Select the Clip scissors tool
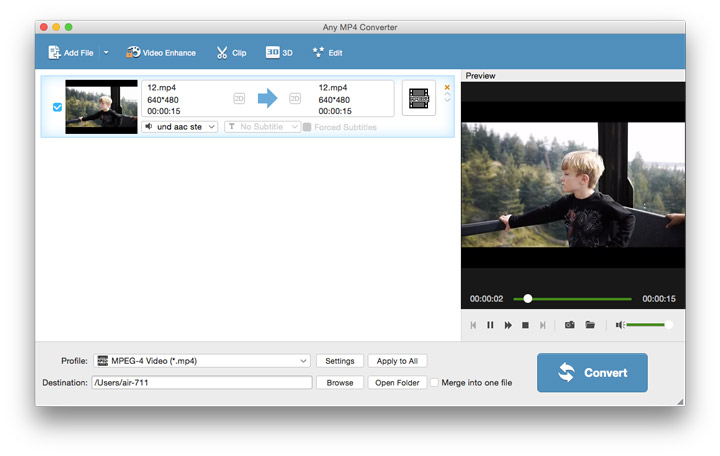This screenshot has width=720, height=456. point(231,53)
